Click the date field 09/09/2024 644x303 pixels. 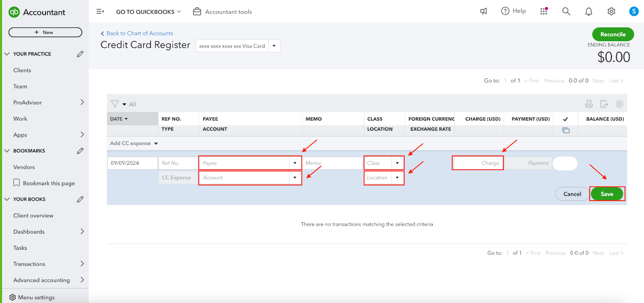click(x=132, y=163)
